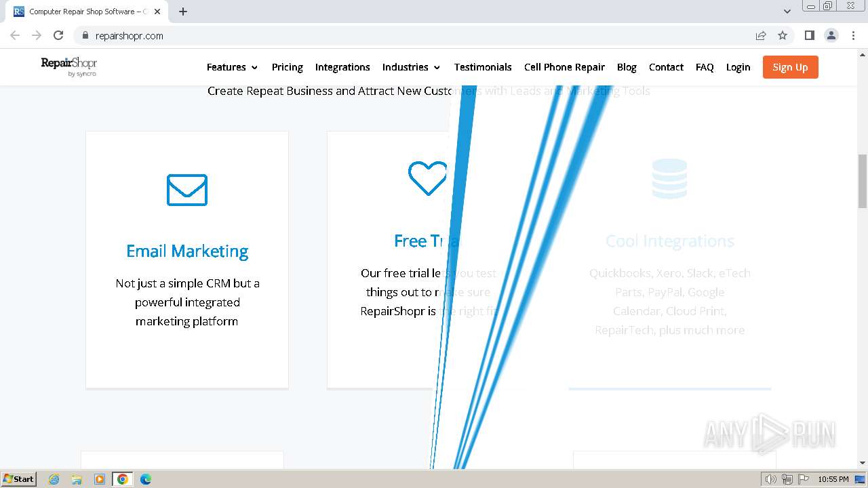This screenshot has height=488, width=868.
Task: Toggle the browser side panel
Action: click(809, 35)
